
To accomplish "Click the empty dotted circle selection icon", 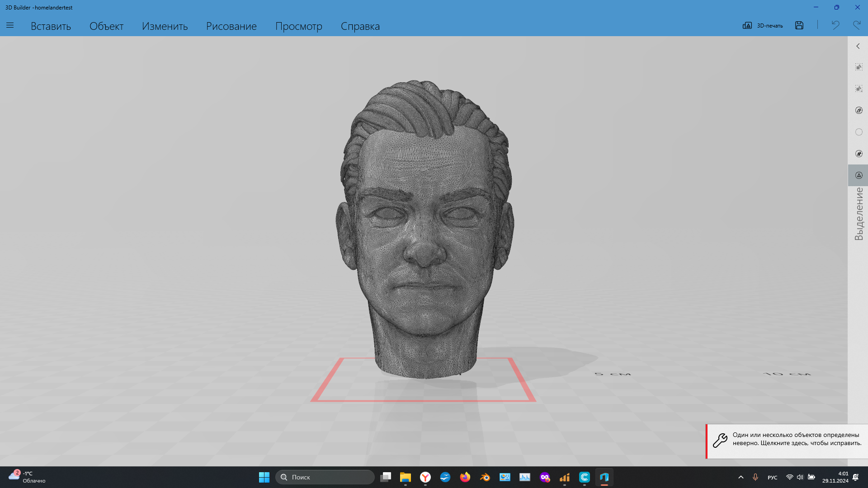I will tap(859, 132).
